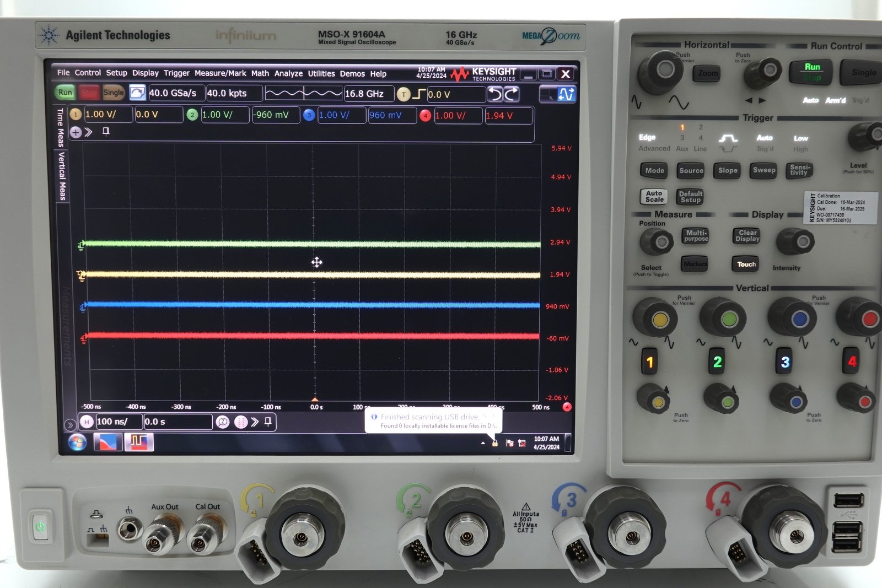Click the round horizontal H icon

[87, 422]
